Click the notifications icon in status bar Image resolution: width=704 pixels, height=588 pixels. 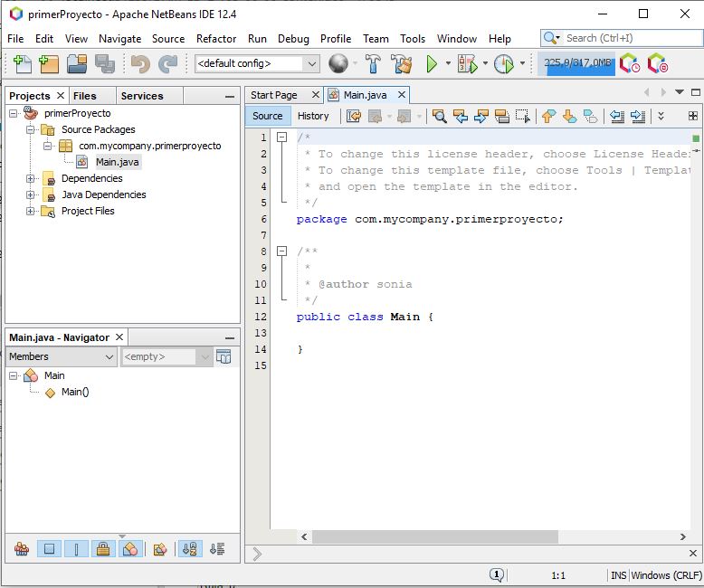(496, 574)
